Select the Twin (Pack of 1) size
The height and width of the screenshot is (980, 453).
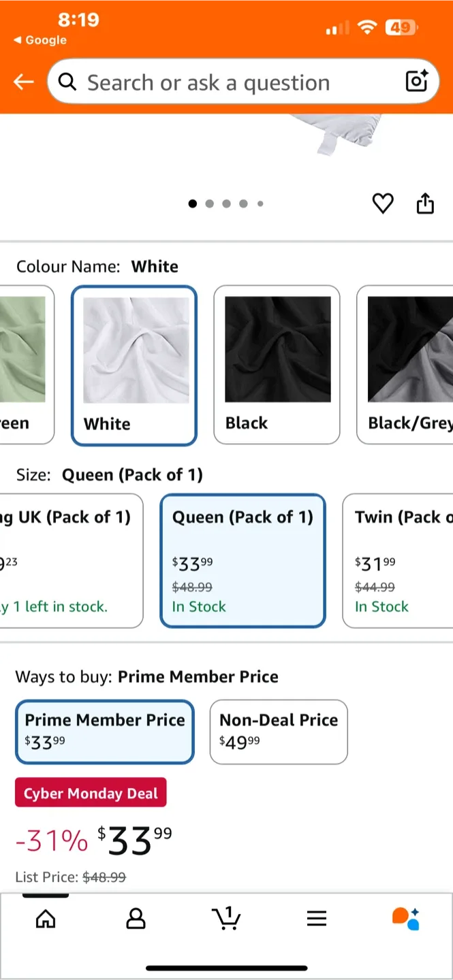coord(403,560)
